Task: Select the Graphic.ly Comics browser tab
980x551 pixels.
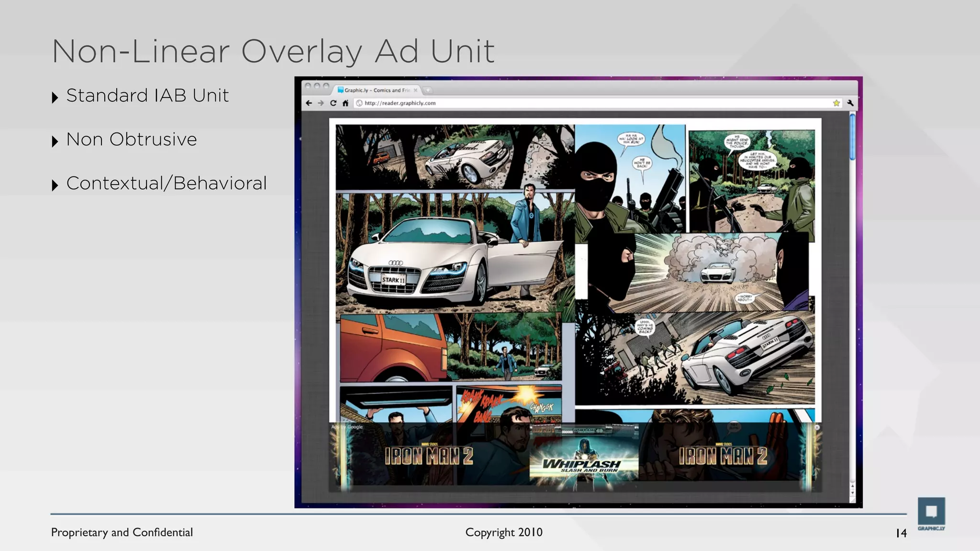Action: point(377,90)
